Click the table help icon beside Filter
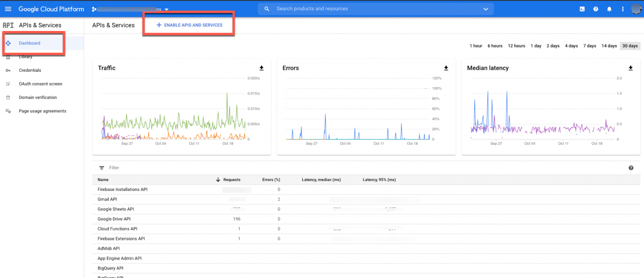This screenshot has width=644, height=278. [x=631, y=168]
